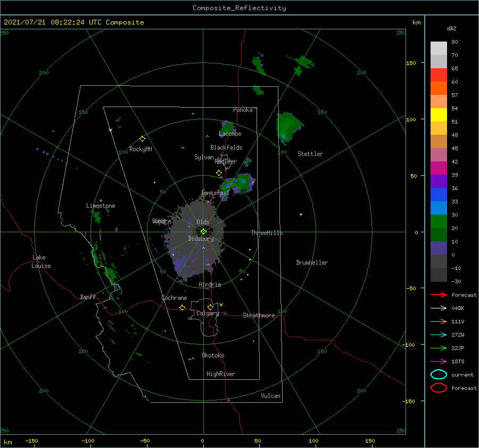Image resolution: width=479 pixels, height=448 pixels.
Task: Click the magenta 42–39 dBZ color swatch
Action: tap(439, 168)
